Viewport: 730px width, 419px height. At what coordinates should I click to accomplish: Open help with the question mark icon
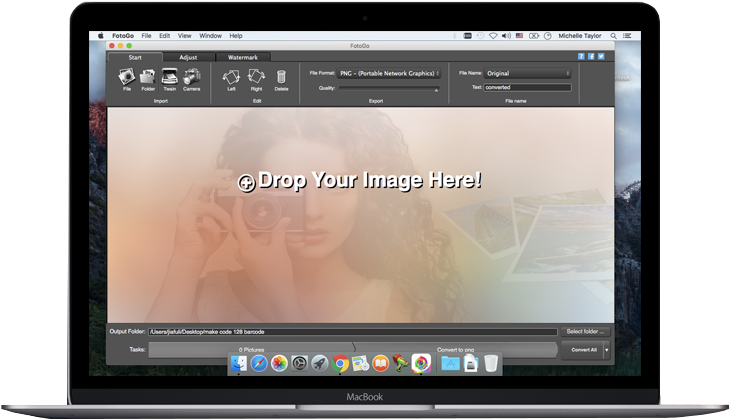point(581,56)
